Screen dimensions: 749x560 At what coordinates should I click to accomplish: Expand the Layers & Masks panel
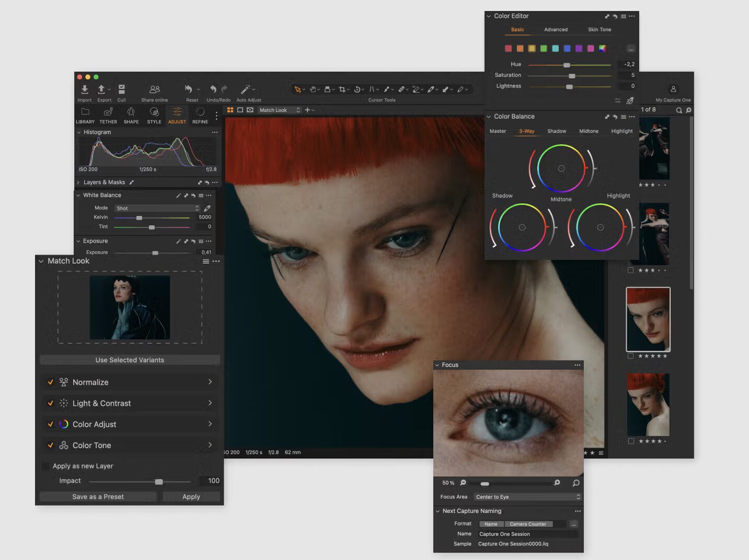pos(78,182)
